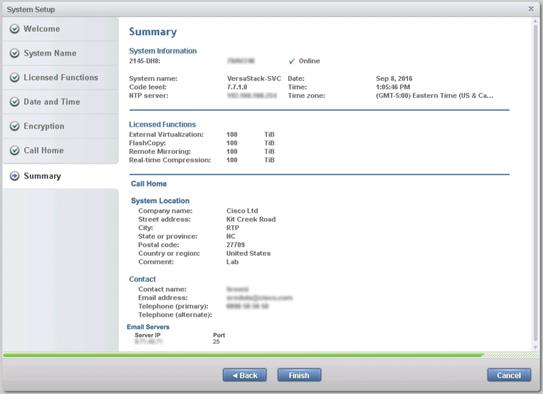Click the Telephone (alternate) label

point(175,315)
